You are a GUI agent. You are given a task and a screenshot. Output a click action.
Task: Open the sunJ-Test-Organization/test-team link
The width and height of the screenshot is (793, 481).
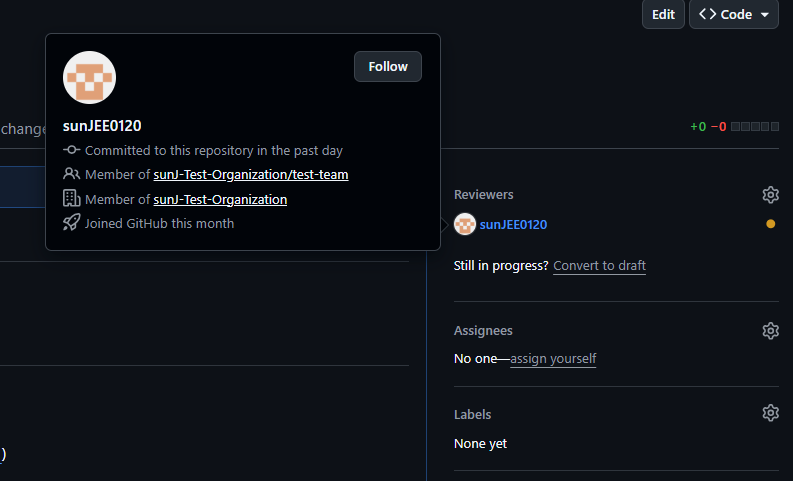click(x=251, y=174)
